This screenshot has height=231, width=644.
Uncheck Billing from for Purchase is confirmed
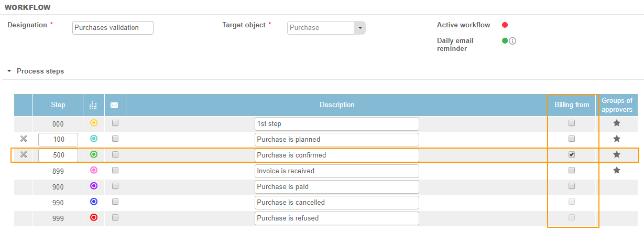(x=572, y=155)
